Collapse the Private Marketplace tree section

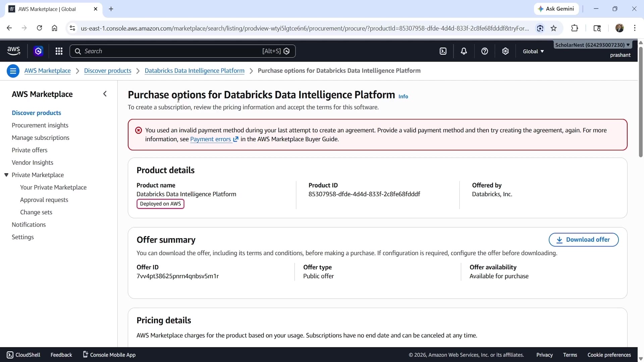(6, 175)
